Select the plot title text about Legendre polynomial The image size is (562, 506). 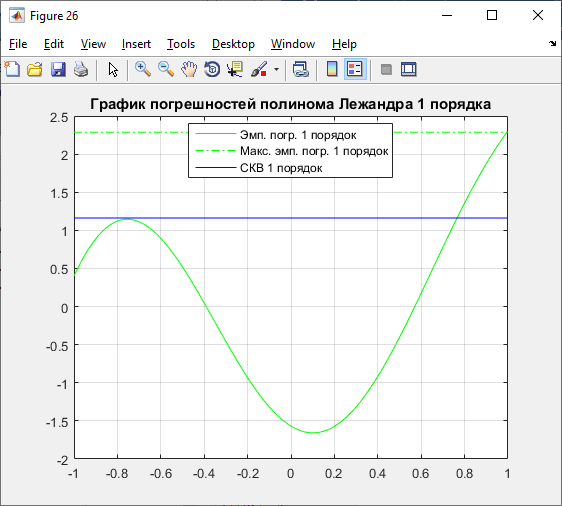(x=290, y=104)
